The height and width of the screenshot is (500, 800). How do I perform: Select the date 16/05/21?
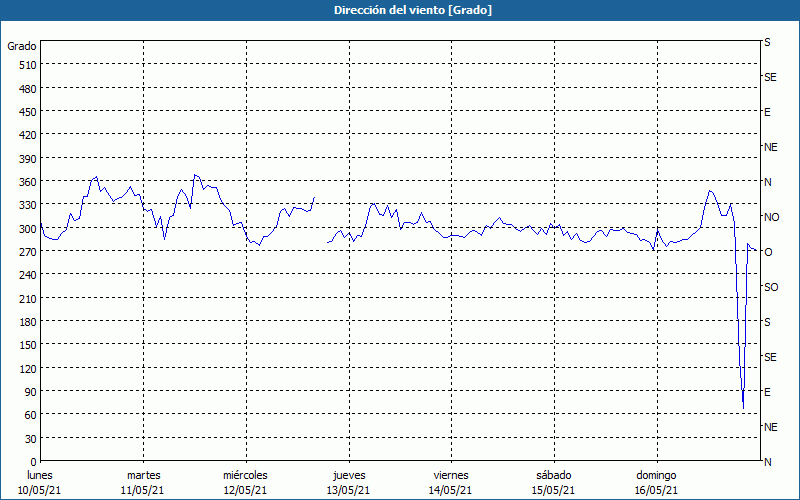point(656,491)
